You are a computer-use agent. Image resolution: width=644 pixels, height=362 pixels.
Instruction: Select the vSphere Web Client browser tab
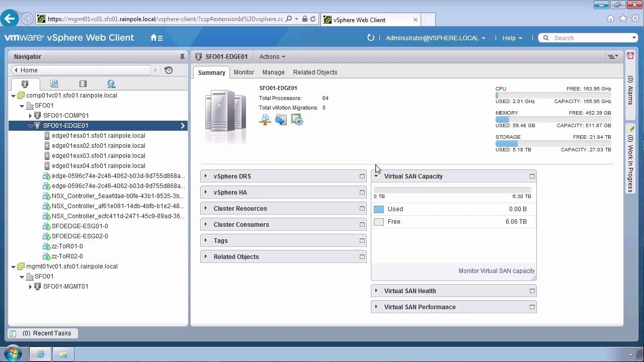[370, 20]
